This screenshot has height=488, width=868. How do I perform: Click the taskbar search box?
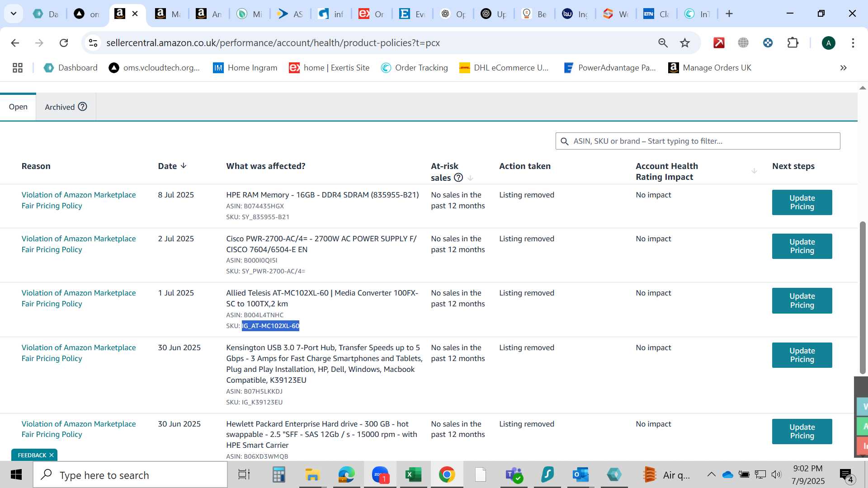pyautogui.click(x=130, y=475)
